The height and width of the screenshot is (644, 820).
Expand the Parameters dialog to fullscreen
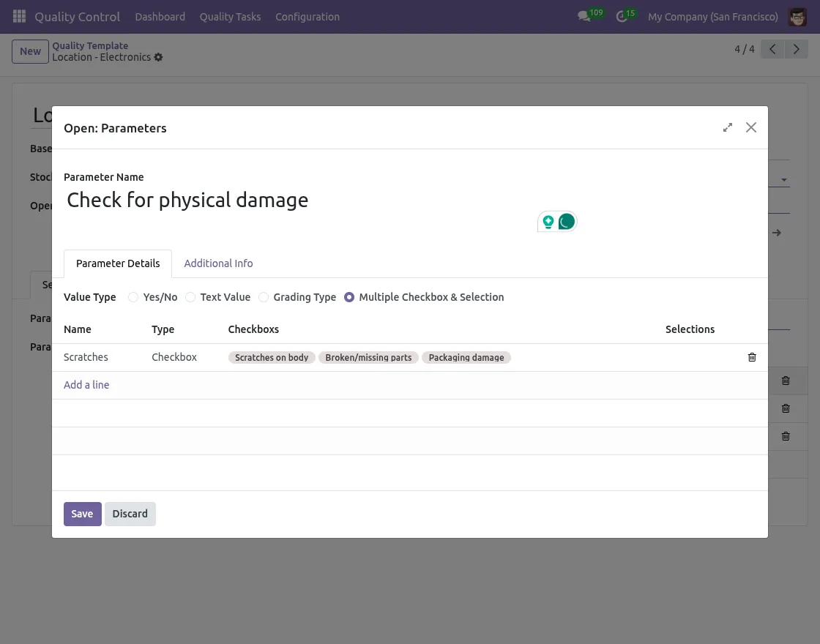(727, 127)
